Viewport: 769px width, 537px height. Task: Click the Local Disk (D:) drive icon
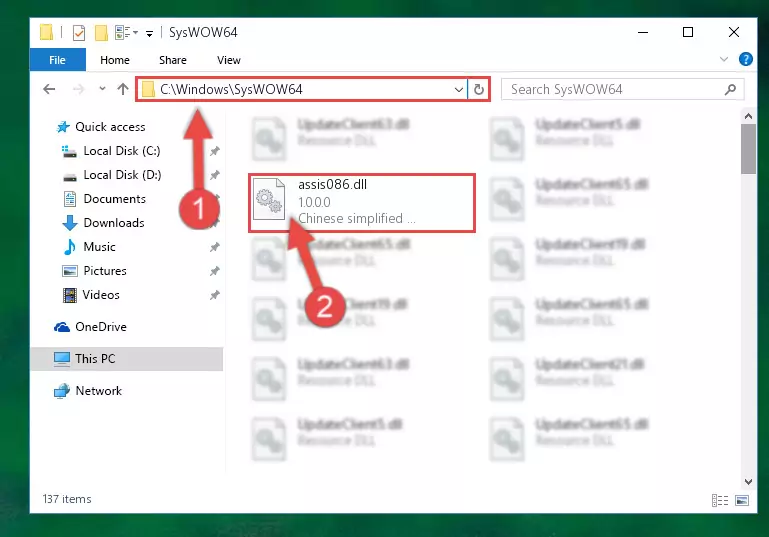pos(70,177)
